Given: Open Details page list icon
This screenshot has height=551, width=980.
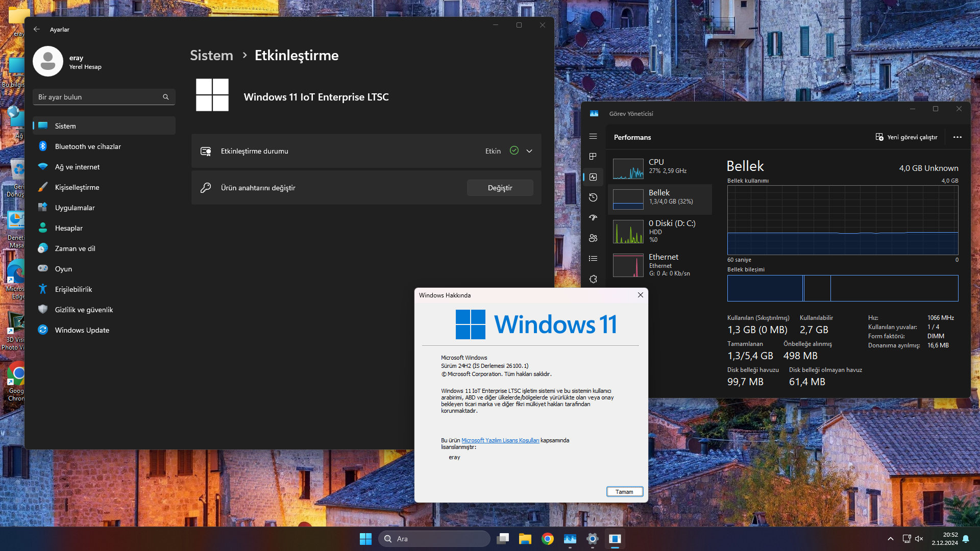Looking at the screenshot, I should 593,259.
